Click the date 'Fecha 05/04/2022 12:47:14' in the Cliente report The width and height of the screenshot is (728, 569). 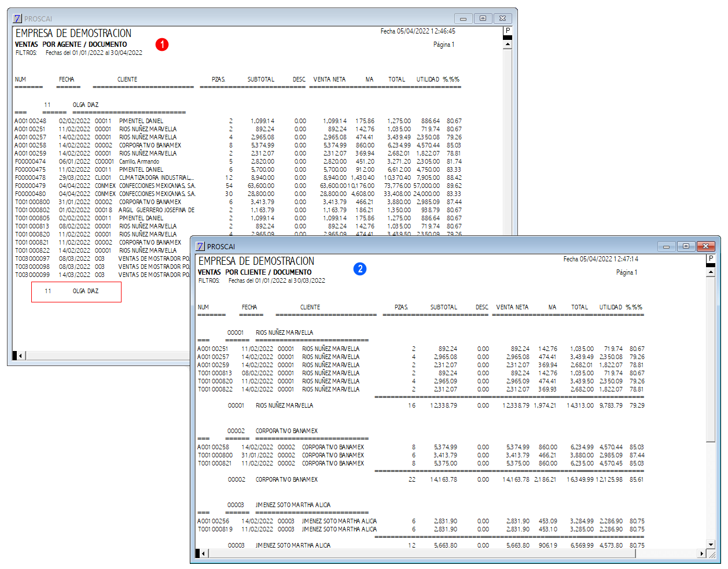[x=601, y=259]
